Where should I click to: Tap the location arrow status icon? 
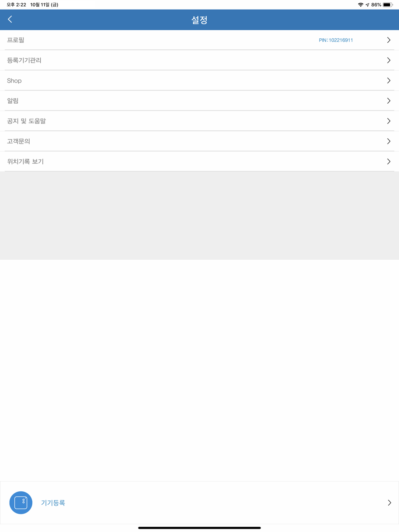367,5
